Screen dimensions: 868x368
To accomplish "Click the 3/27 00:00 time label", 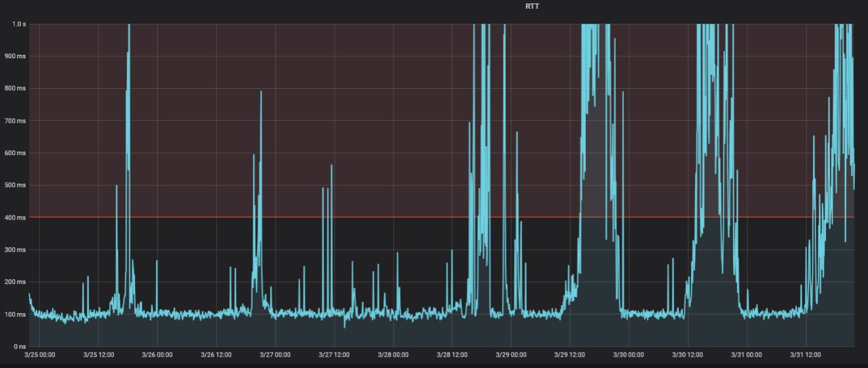I will [275, 354].
